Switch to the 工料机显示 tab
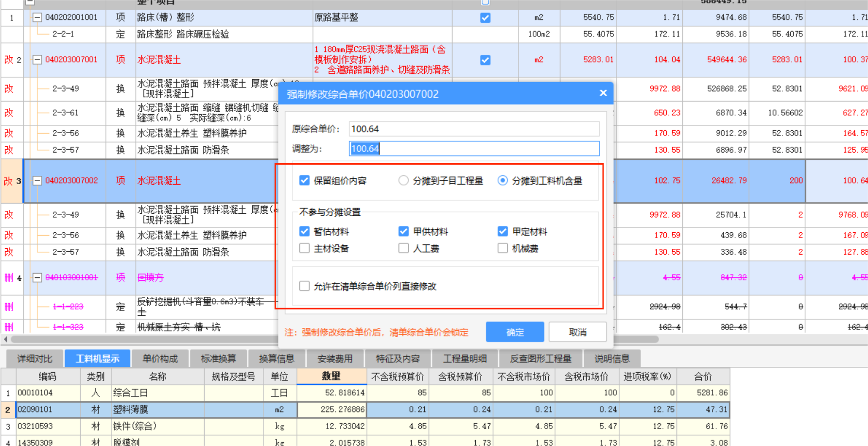868x446 pixels. click(97, 359)
